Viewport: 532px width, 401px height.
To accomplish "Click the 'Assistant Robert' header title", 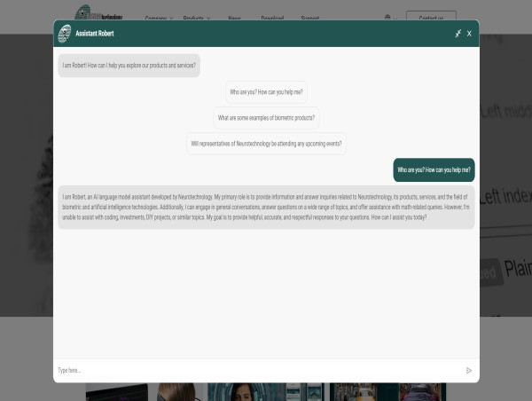I will point(95,34).
